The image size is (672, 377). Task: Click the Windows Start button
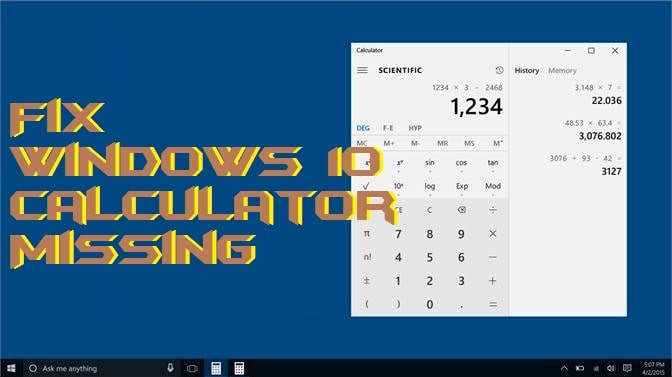11,368
